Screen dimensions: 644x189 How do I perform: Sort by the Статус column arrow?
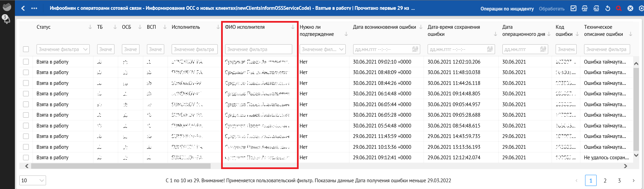click(x=90, y=27)
